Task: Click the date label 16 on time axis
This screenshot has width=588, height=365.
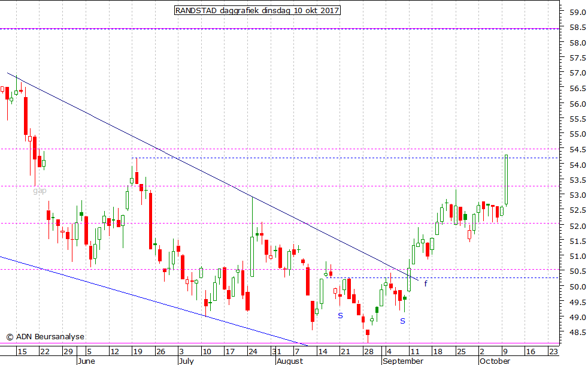Action: point(531,352)
